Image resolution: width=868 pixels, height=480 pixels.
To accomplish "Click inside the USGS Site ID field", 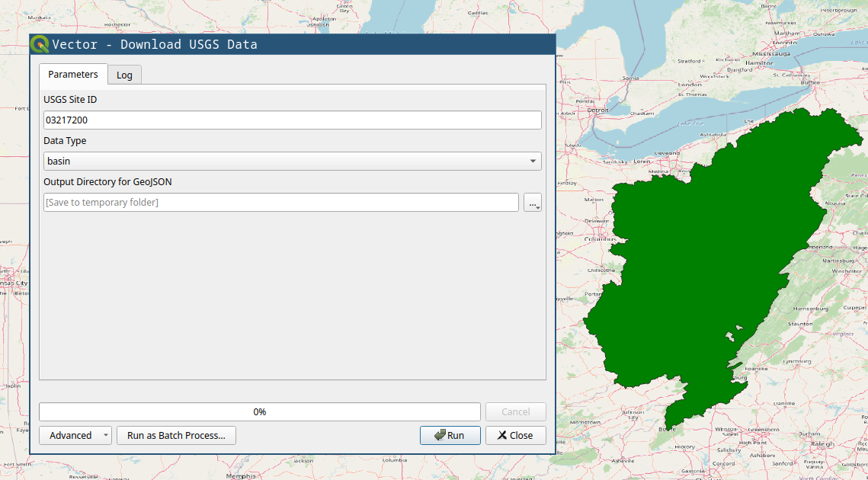I will (290, 120).
